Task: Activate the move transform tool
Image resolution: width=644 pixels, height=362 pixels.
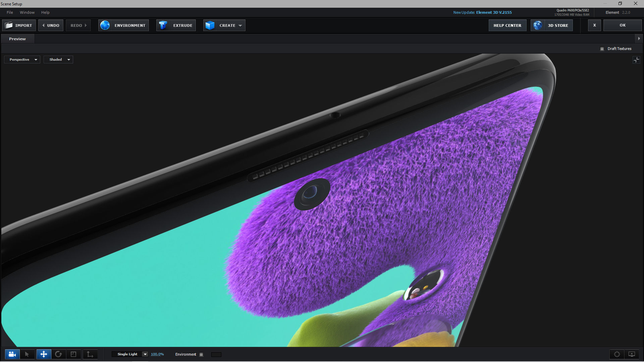Action: (44, 354)
